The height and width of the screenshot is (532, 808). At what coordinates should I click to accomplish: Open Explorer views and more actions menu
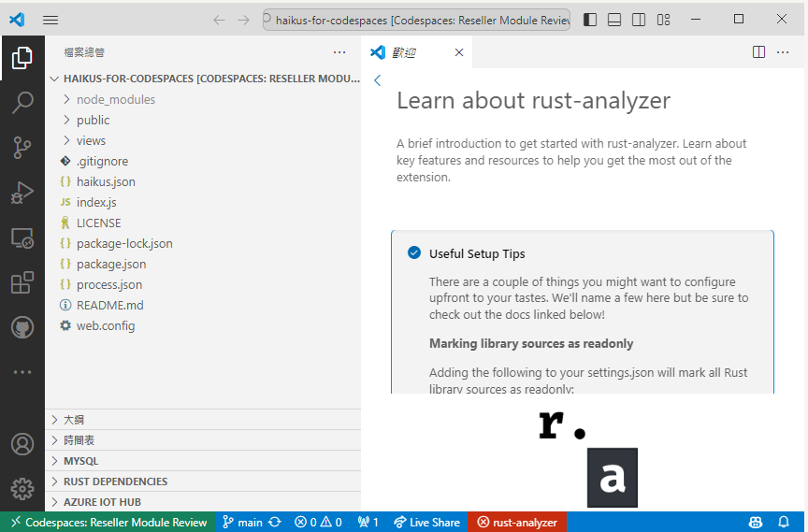(339, 52)
